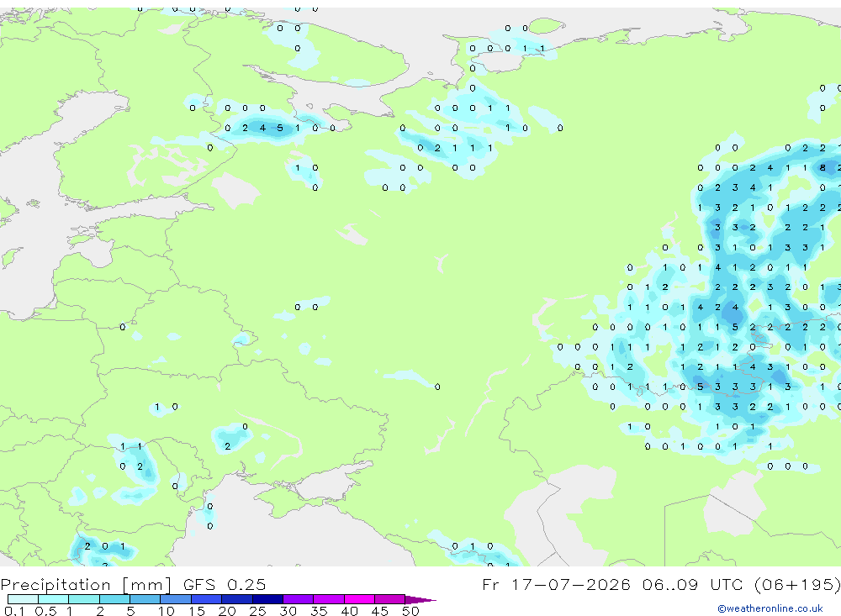Pick the 1–2 mm legend color swatch
This screenshot has height=616, width=841.
tap(84, 599)
